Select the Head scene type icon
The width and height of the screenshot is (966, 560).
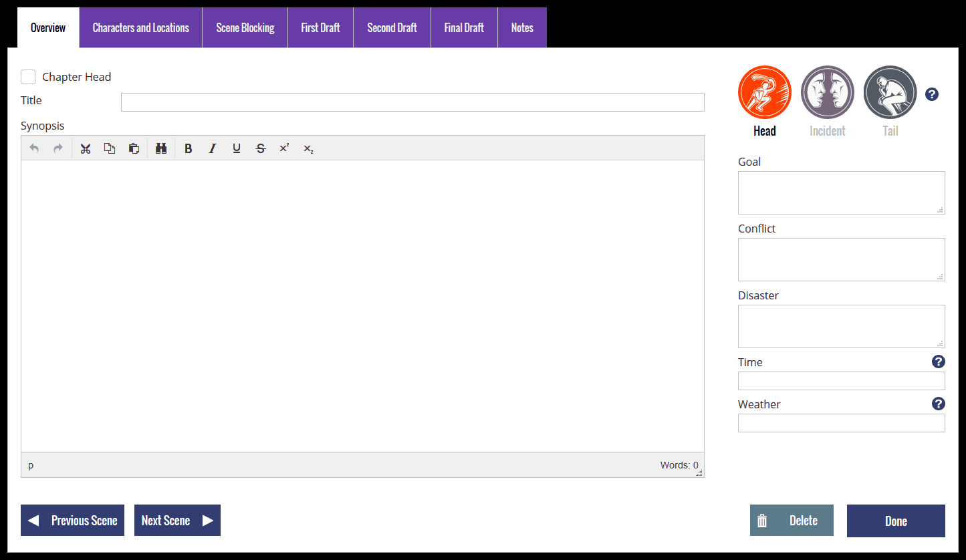764,92
